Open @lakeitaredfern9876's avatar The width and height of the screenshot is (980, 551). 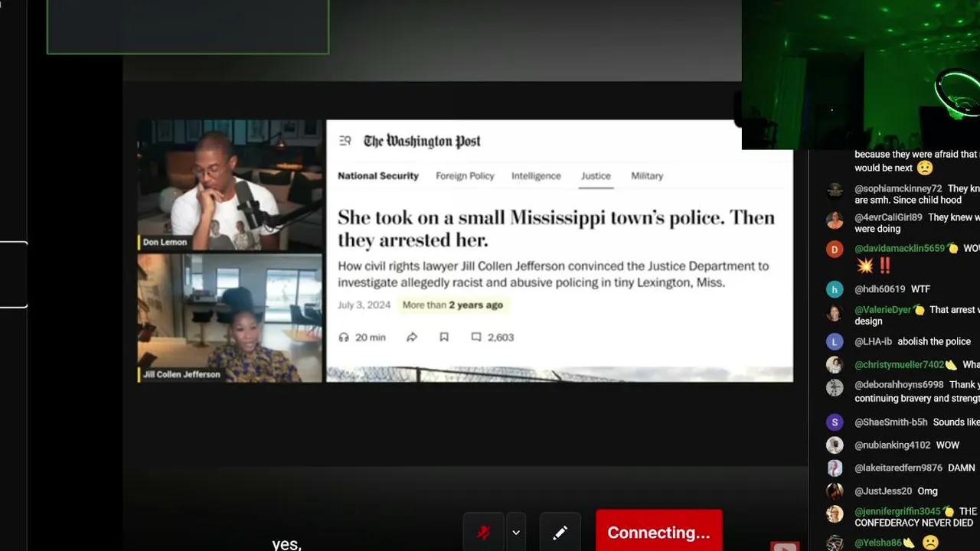coord(835,468)
